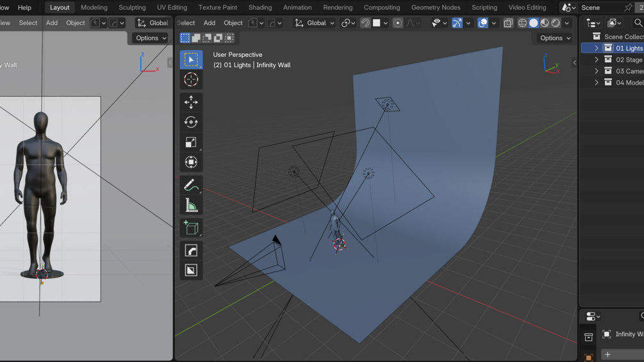Switch to Wireframe shading
The height and width of the screenshot is (362, 644).
coord(522,23)
